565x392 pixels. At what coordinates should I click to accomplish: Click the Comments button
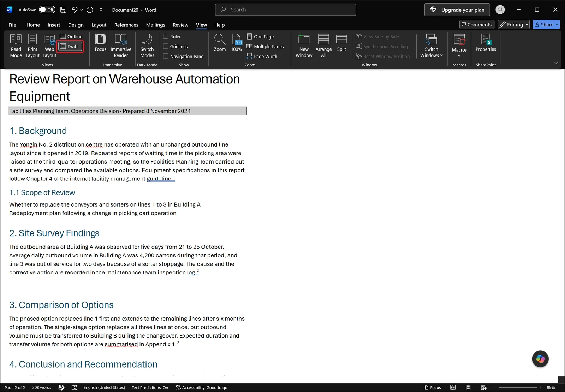point(476,25)
